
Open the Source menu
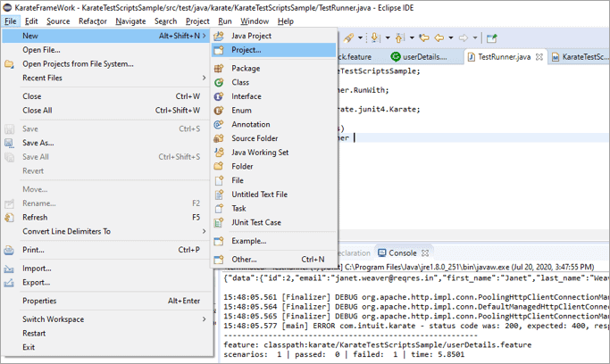(58, 21)
